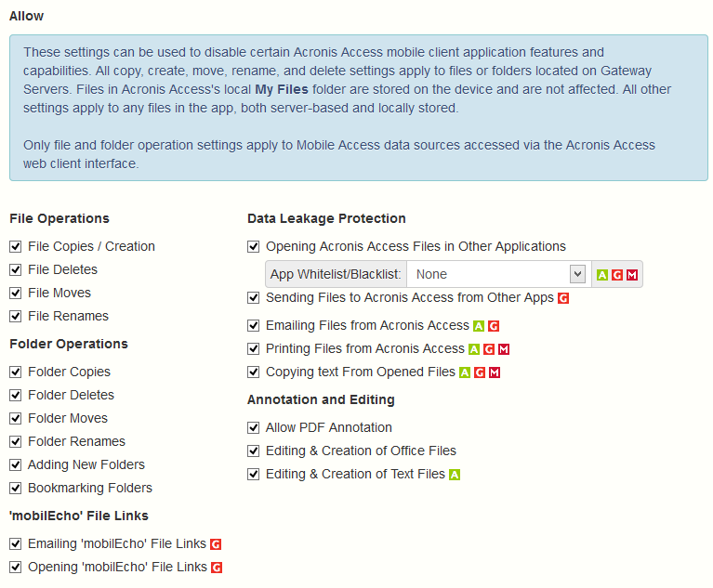Viewport: 713px width, 588px height.
Task: Click A badge after Printing Files from Acronis Access
Action: [474, 349]
